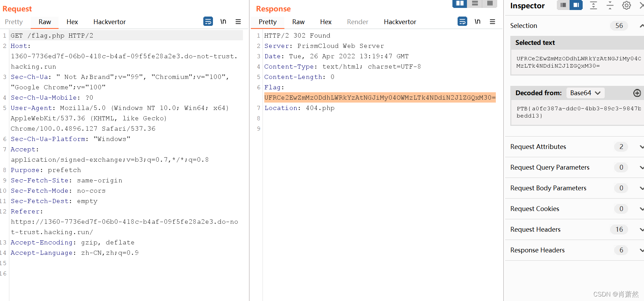The image size is (644, 301).
Task: Click the 'GET /flag.php HTTP/2' request line
Action: coord(52,36)
